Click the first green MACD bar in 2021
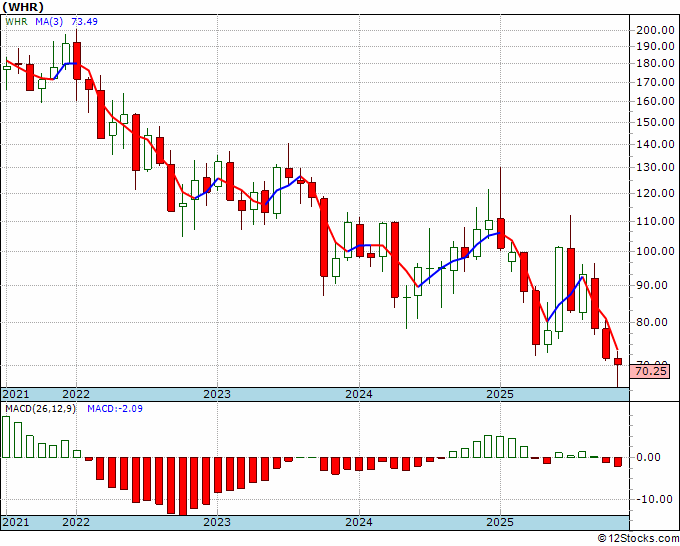680x546 pixels. tap(6, 437)
